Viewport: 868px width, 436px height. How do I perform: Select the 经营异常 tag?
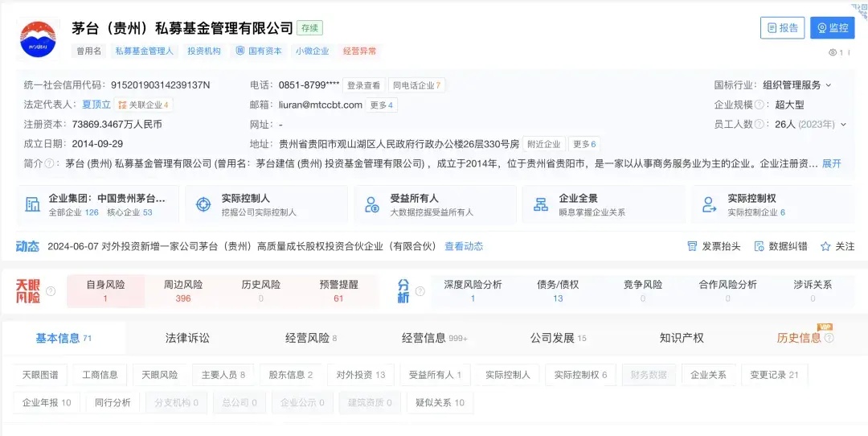coord(360,51)
